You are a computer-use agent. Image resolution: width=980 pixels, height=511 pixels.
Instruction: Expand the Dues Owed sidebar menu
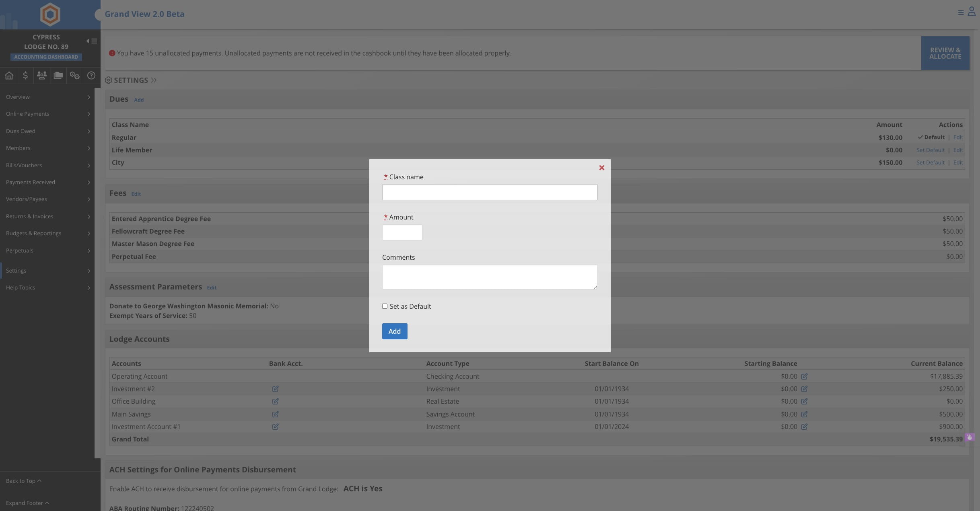pyautogui.click(x=47, y=131)
